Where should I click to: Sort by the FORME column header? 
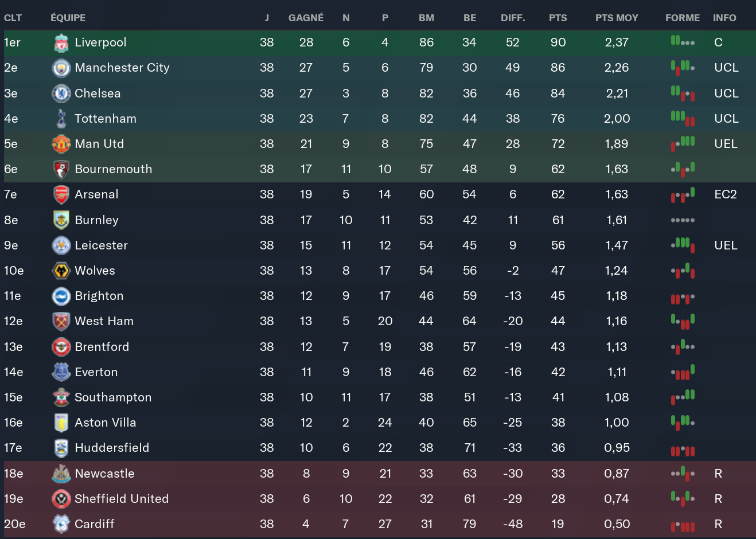pos(683,18)
